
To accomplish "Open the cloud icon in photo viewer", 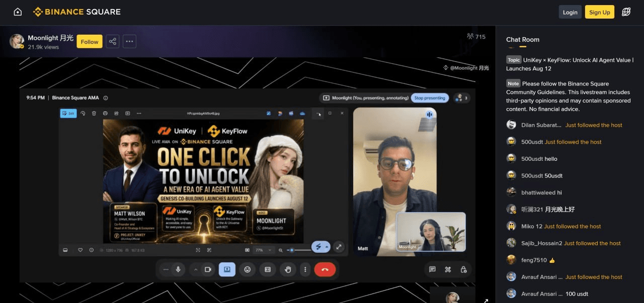I will [302, 113].
